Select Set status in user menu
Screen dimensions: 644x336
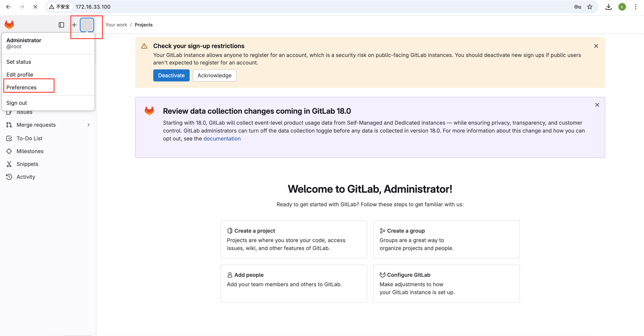coord(48,62)
